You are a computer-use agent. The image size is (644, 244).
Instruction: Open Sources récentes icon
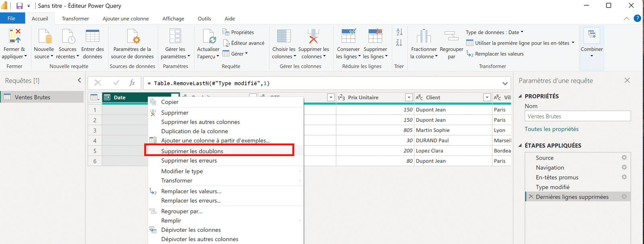(68, 36)
